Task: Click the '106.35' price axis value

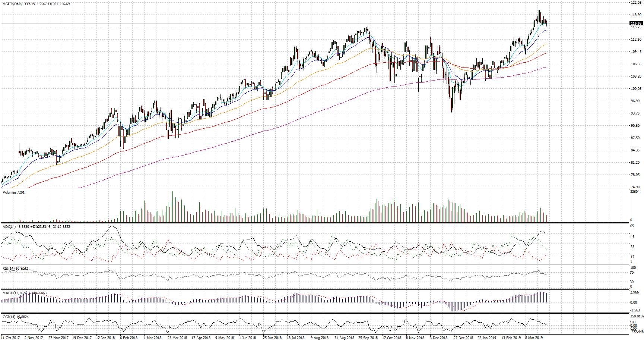Action: tap(636, 64)
